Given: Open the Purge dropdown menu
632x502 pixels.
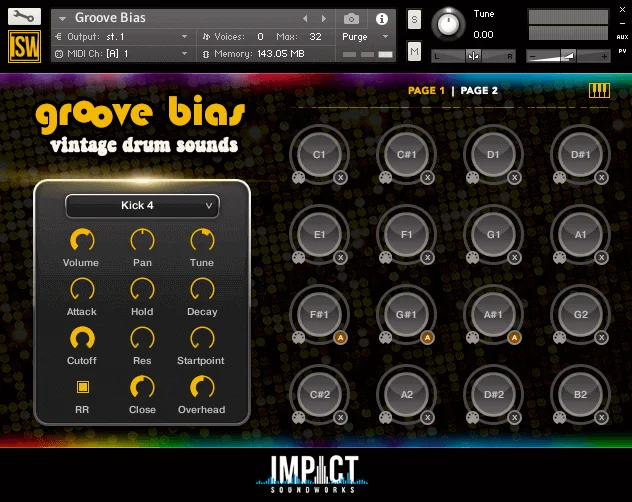Looking at the screenshot, I should coord(365,37).
